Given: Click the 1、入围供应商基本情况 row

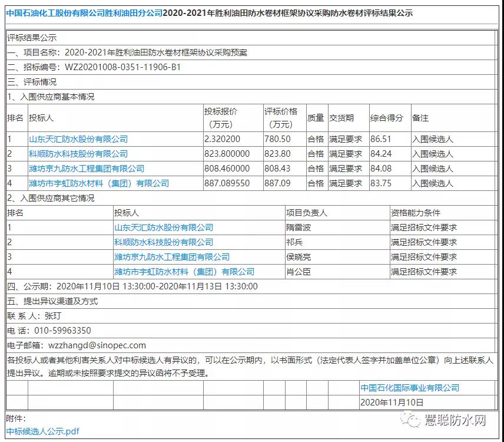Looking at the screenshot, I should [x=251, y=97].
